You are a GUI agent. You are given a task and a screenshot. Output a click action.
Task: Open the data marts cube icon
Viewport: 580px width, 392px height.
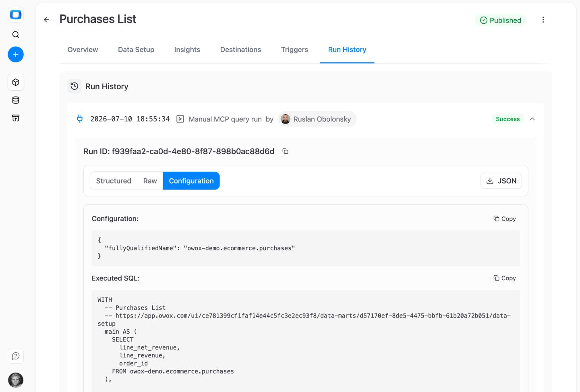16,82
